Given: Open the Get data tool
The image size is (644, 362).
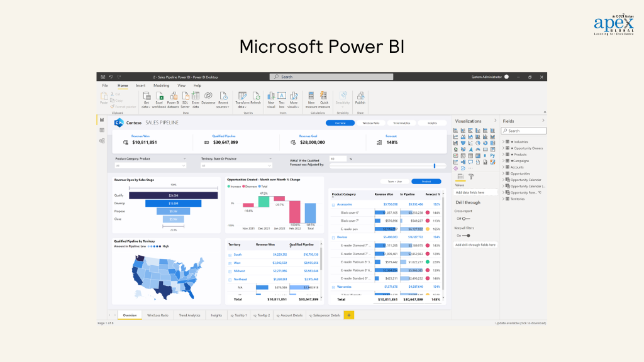Looking at the screenshot, I should pyautogui.click(x=146, y=100).
